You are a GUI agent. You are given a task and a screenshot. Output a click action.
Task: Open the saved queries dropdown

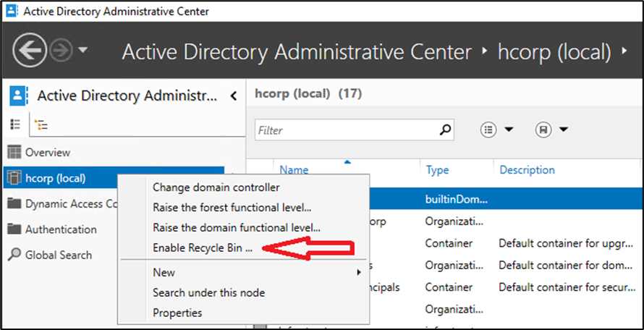pos(551,130)
